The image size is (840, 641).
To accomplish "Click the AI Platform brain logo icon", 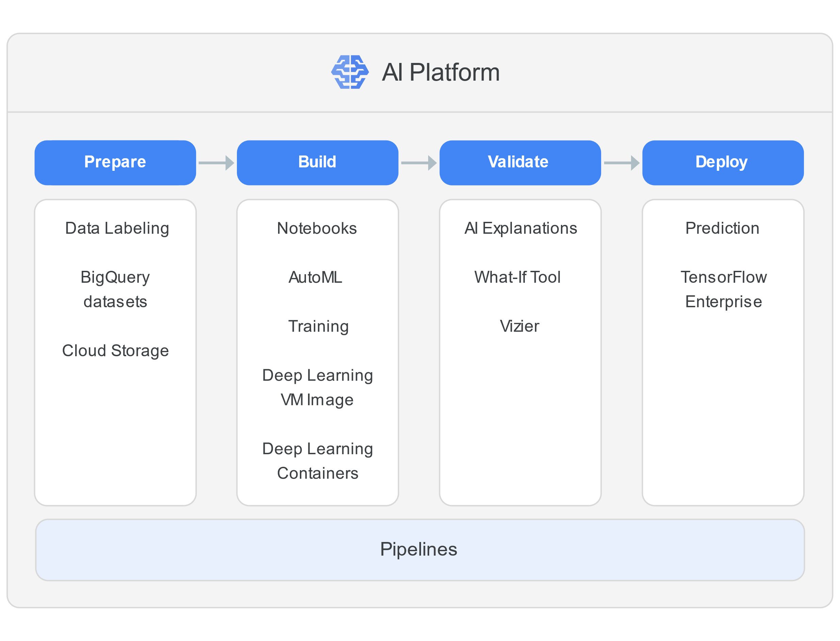I will [x=350, y=72].
